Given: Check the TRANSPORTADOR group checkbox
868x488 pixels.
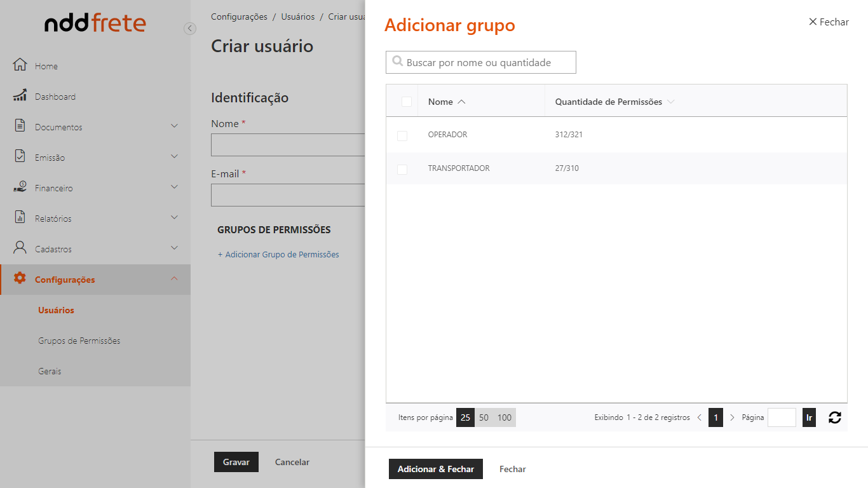Looking at the screenshot, I should pos(402,169).
